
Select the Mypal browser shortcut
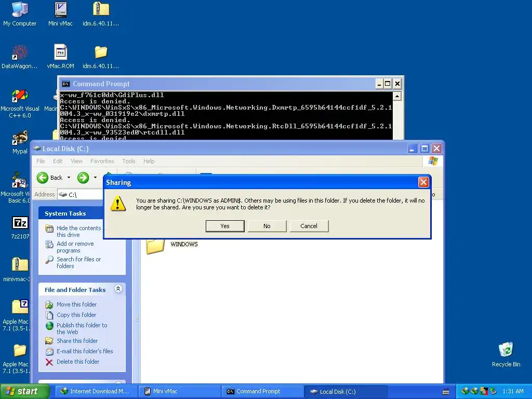tap(20, 138)
